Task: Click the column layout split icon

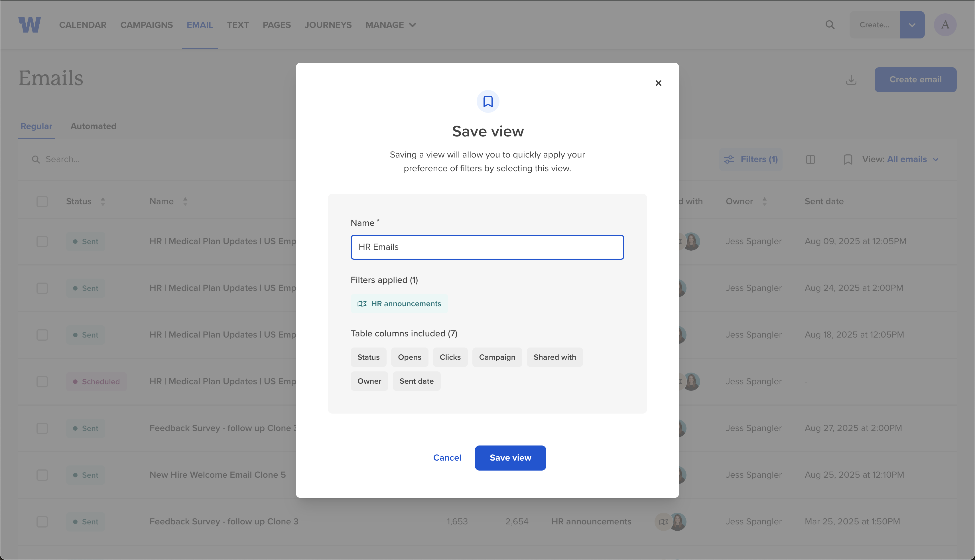Action: [810, 159]
